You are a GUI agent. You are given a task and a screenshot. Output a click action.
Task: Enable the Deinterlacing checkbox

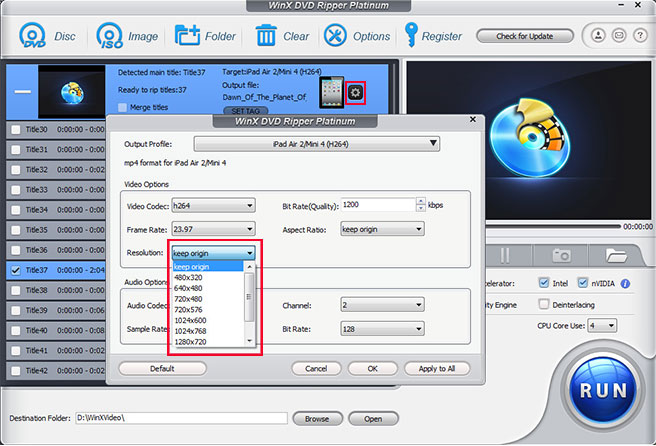coord(543,304)
